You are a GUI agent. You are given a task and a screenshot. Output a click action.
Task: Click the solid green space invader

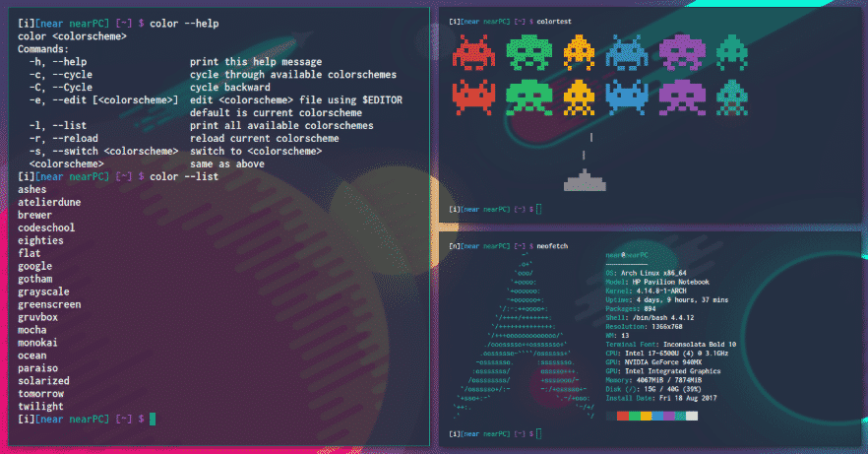pos(529,97)
